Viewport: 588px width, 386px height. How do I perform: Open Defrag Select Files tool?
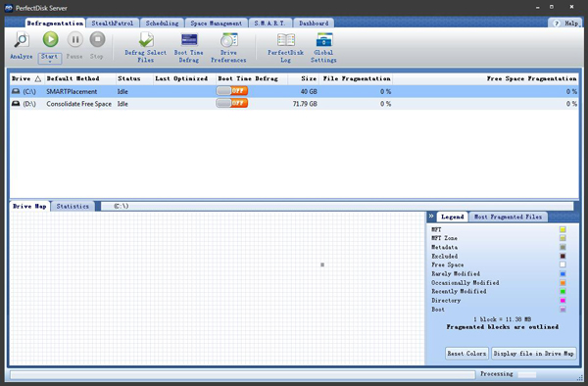point(145,48)
